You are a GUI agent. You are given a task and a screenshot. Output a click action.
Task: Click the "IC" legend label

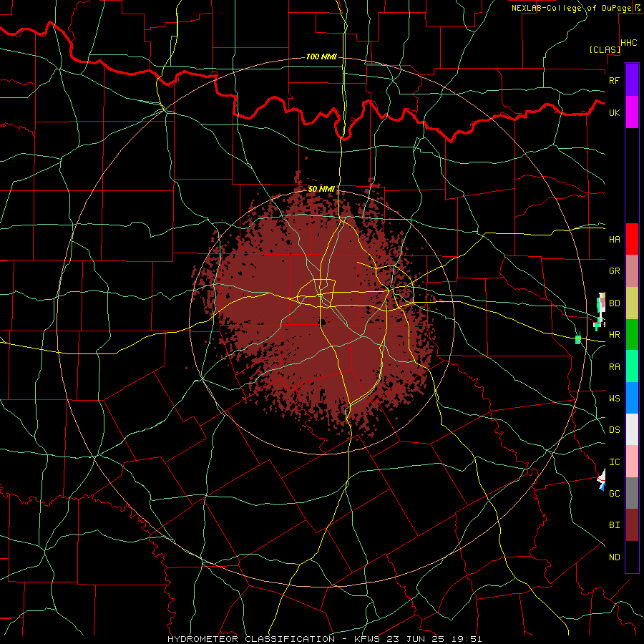[614, 462]
